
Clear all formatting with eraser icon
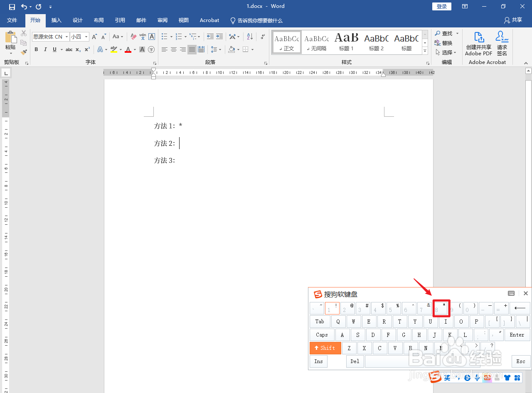tap(133, 37)
